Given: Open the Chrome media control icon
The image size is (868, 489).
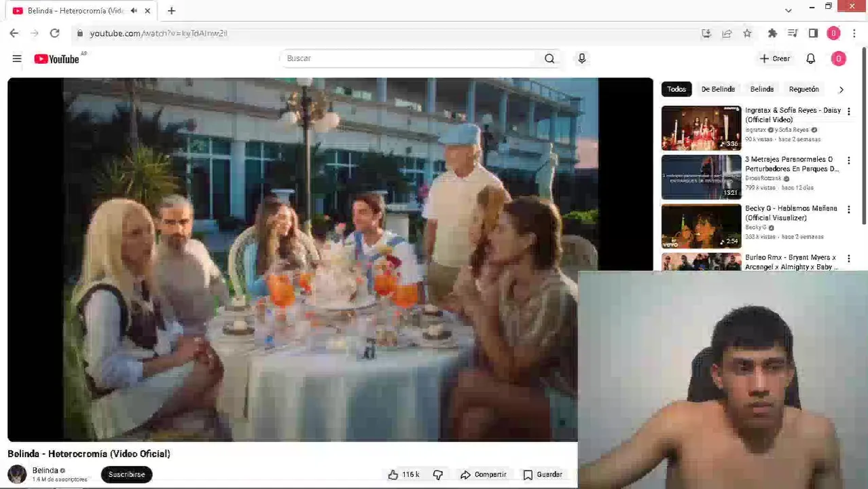Looking at the screenshot, I should pos(793,33).
